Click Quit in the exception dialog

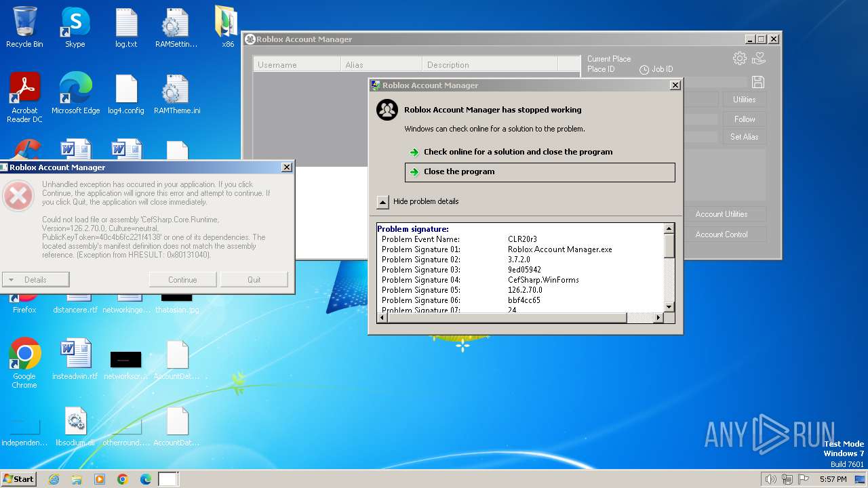(x=254, y=279)
